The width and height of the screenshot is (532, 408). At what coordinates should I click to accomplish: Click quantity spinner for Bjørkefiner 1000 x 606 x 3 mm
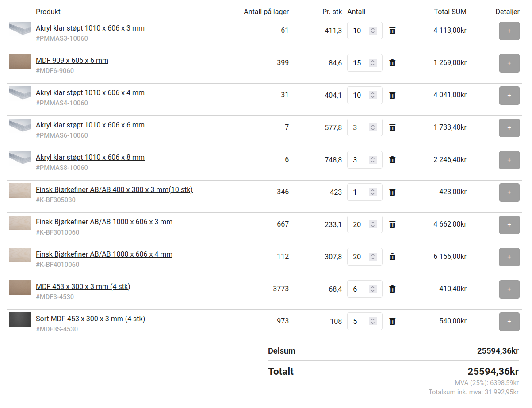click(373, 224)
